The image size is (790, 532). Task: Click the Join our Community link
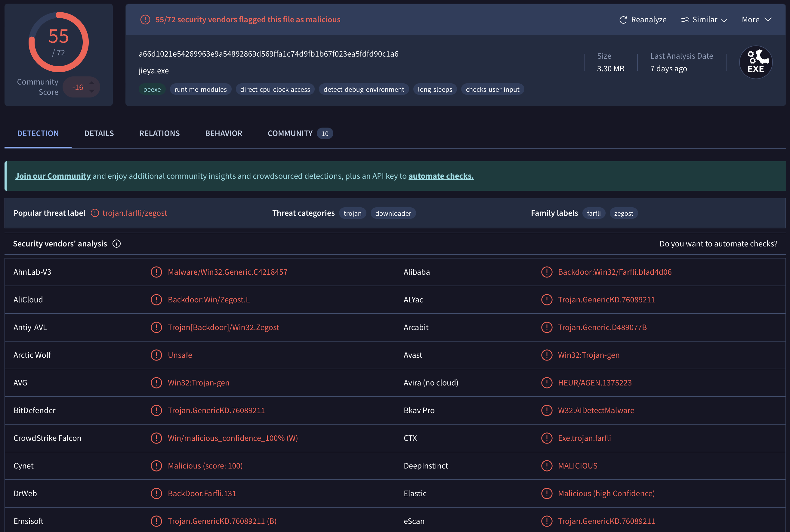coord(53,176)
